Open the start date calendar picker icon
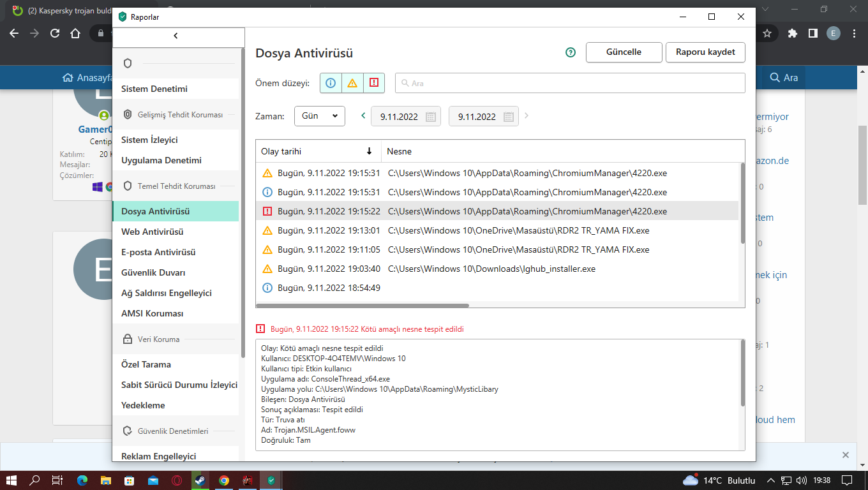Image resolution: width=868 pixels, height=490 pixels. click(431, 117)
